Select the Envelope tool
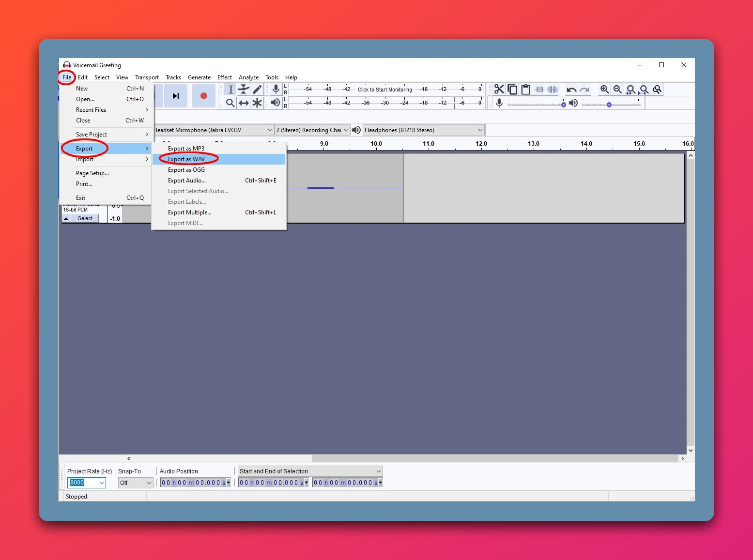 [244, 90]
